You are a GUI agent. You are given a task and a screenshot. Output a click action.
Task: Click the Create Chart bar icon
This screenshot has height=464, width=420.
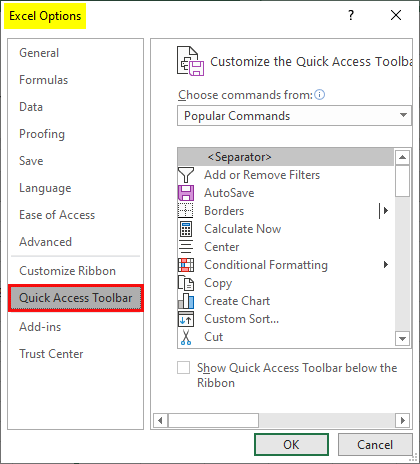tap(186, 301)
